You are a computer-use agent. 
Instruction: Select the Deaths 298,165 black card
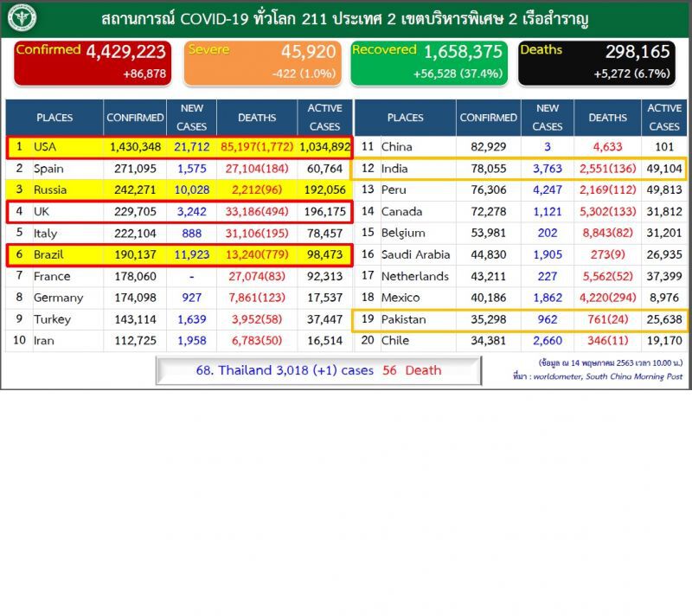tap(597, 62)
